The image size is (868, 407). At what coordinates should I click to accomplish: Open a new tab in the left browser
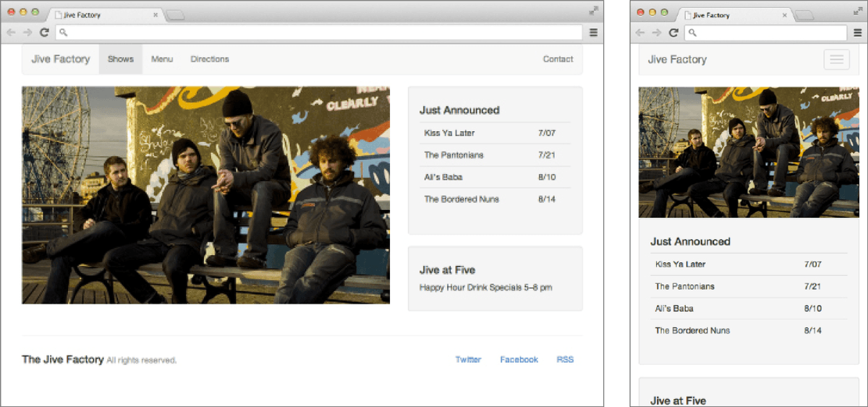(175, 15)
